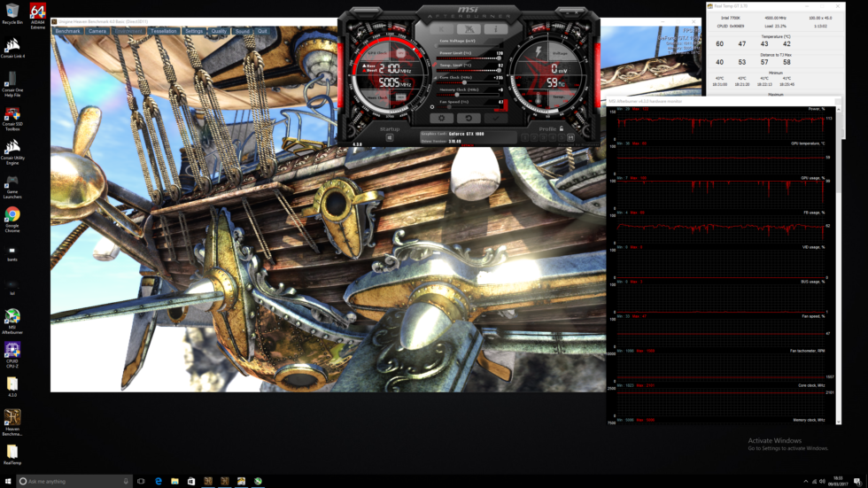868x488 pixels.
Task: Open the CPUID CPU-Z desktop icon
Action: tap(12, 354)
